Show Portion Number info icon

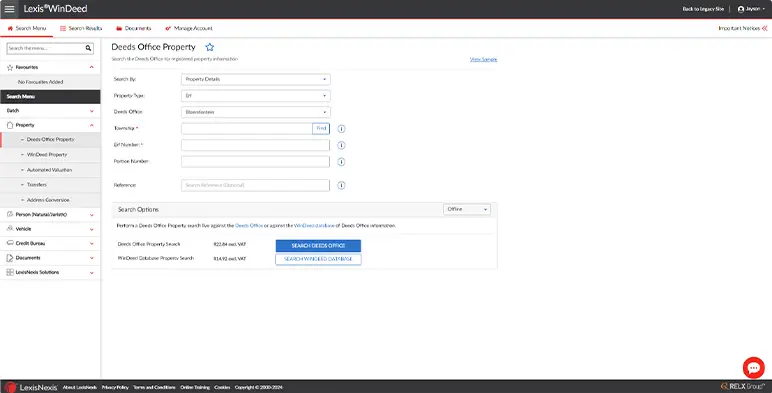(x=341, y=162)
